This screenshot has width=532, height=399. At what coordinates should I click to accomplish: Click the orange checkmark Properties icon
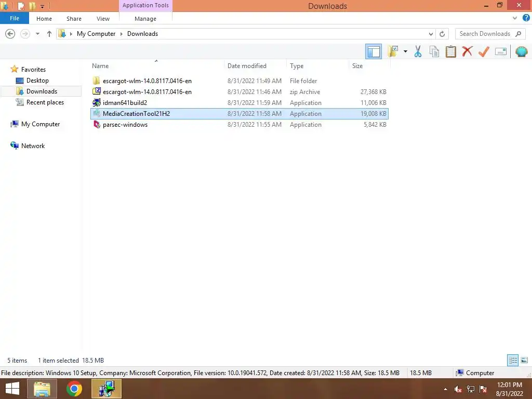(484, 51)
